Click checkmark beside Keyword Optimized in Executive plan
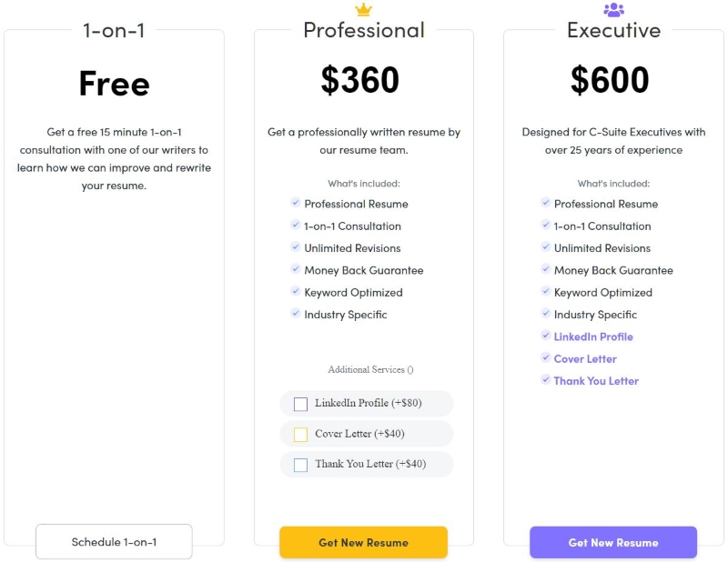Image resolution: width=728 pixels, height=562 pixels. click(x=545, y=291)
